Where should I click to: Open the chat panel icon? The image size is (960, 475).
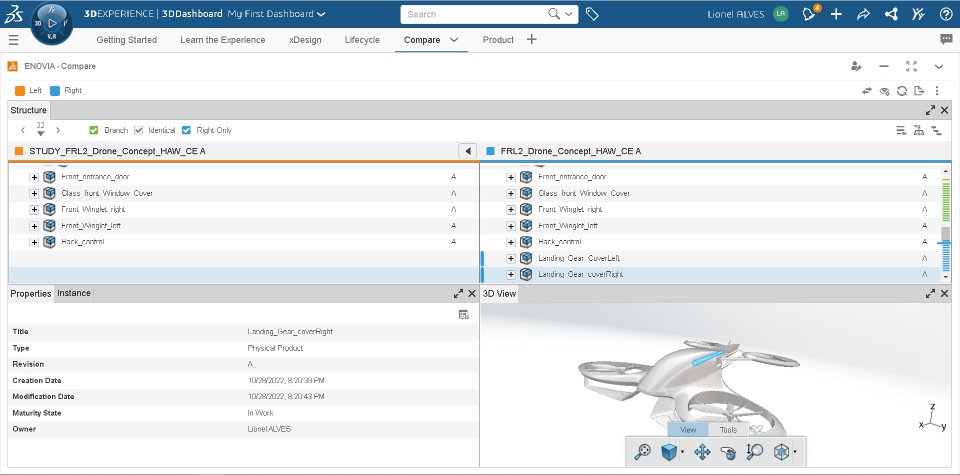tap(946, 39)
